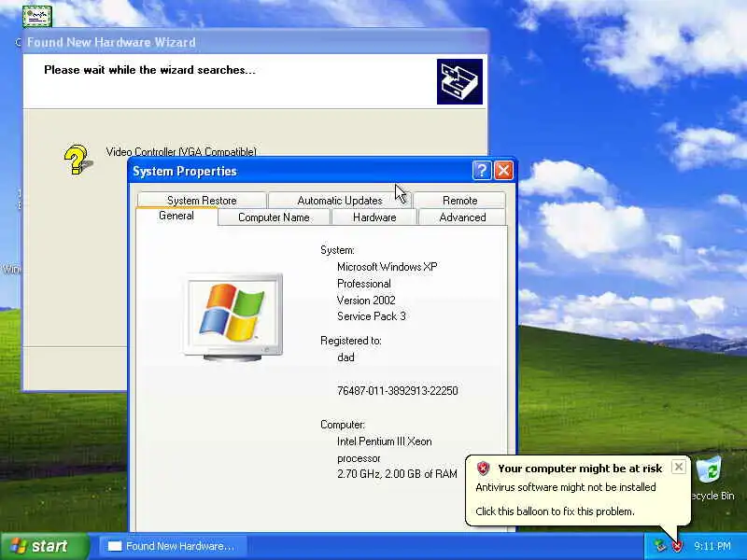Image resolution: width=747 pixels, height=560 pixels.
Task: Click the Windows XP logo monitor image
Action: [233, 316]
